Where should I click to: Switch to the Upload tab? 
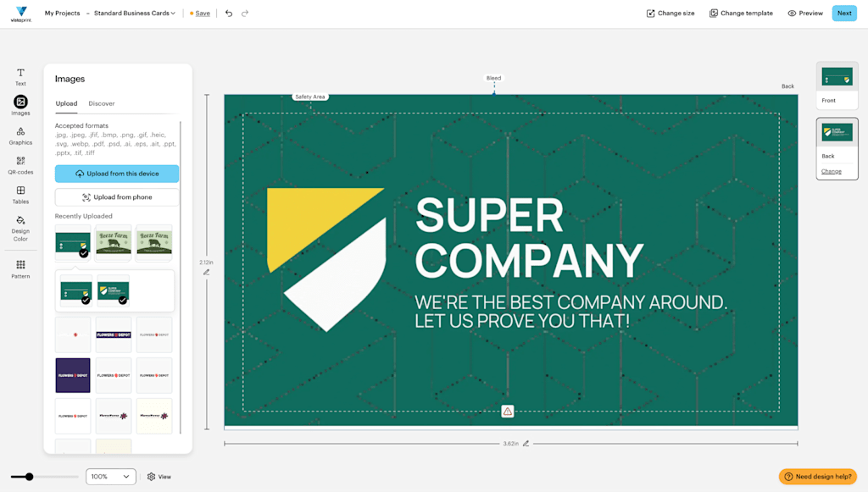point(66,103)
